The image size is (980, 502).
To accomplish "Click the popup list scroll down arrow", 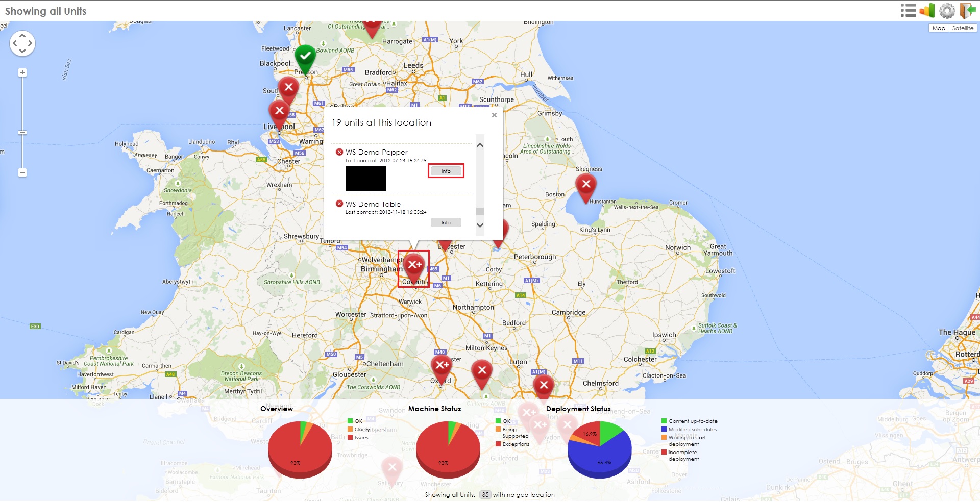I will [x=480, y=225].
